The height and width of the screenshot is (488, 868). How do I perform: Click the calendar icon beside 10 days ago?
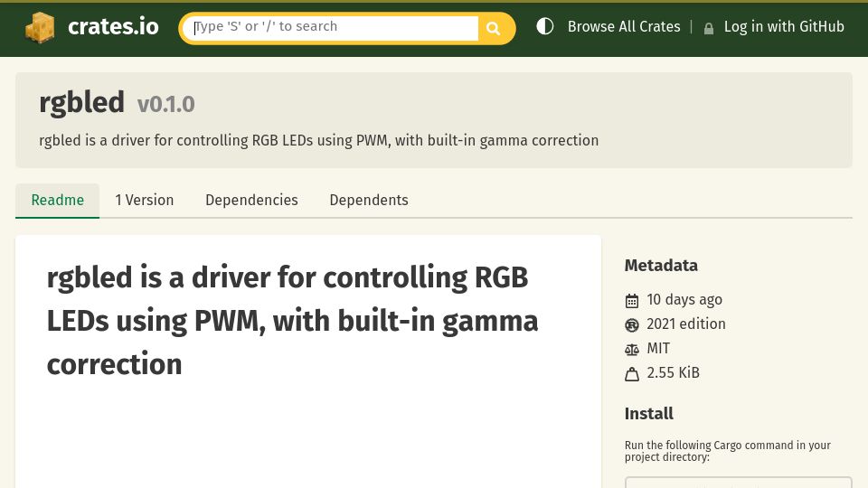tap(632, 300)
